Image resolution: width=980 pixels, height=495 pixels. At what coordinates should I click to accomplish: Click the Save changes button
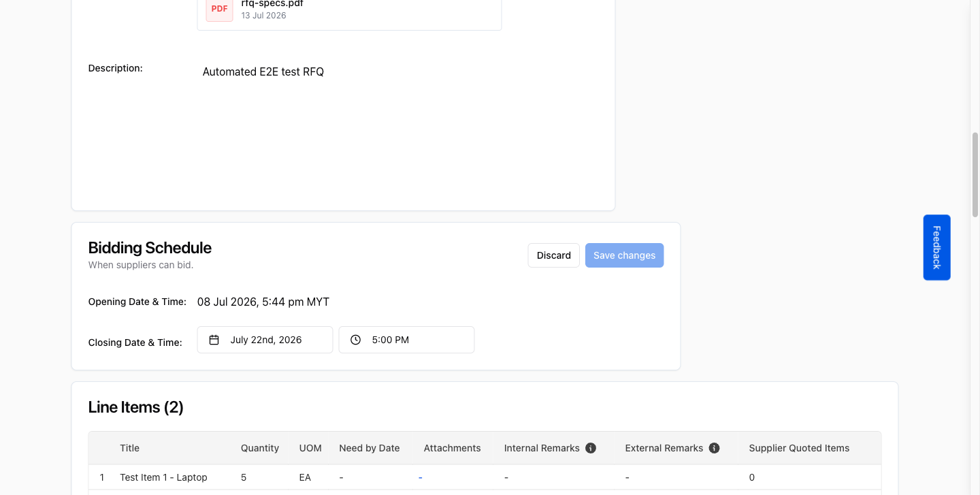(x=624, y=255)
